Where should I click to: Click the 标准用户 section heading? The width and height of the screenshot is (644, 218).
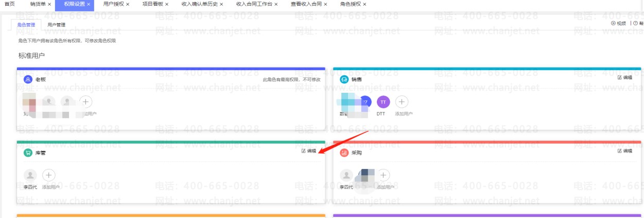click(31, 55)
